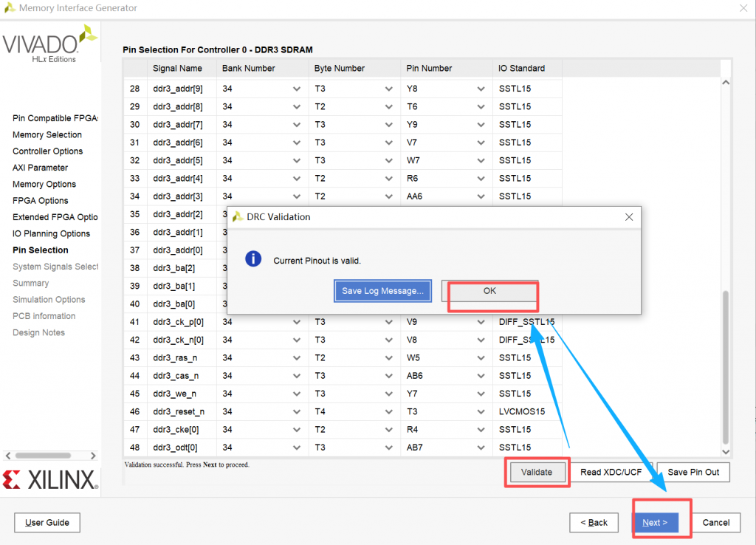Click the sidebar horizontal scrollbar right arrow
756x545 pixels.
point(93,456)
